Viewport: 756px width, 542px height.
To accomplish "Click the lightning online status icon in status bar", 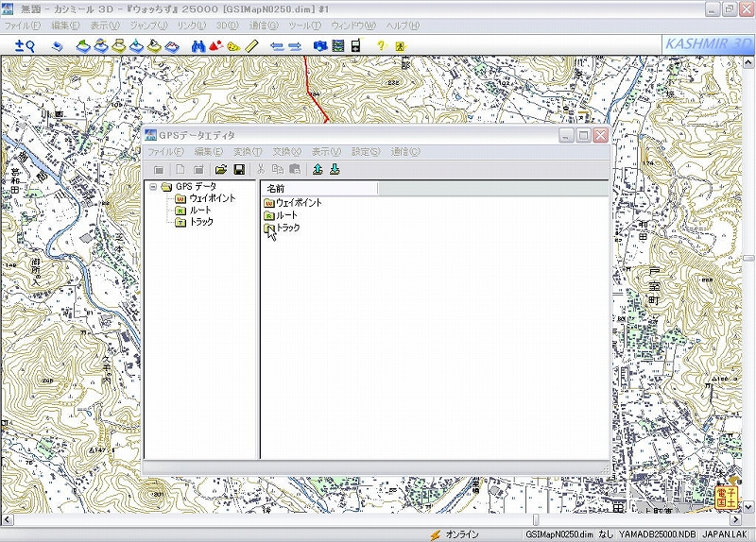I will [436, 534].
